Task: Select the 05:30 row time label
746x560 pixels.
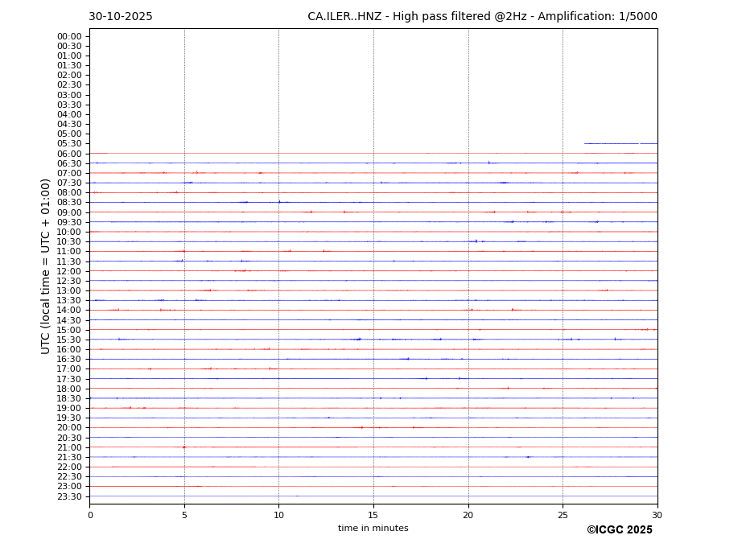Action: click(69, 144)
